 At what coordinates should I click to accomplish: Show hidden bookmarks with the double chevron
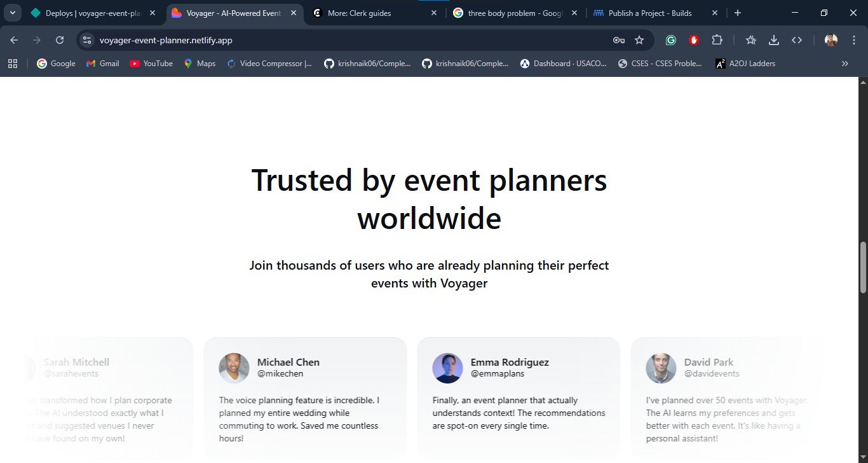coord(844,64)
